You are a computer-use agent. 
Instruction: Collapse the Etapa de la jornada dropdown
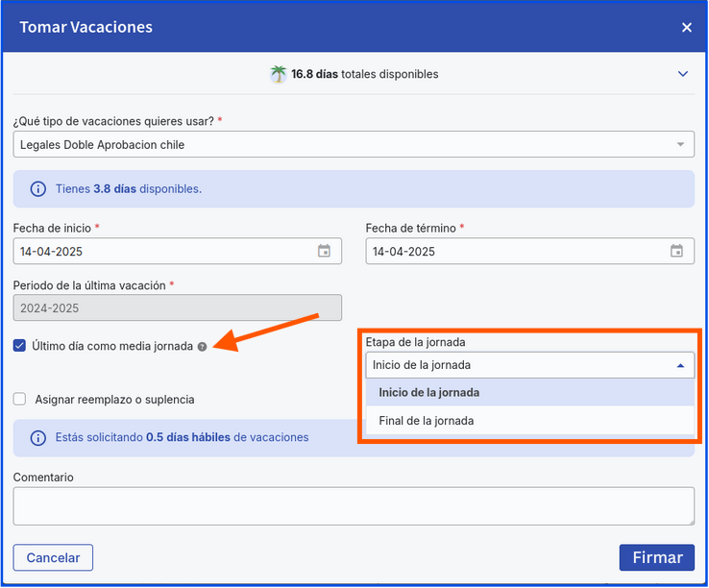point(679,365)
